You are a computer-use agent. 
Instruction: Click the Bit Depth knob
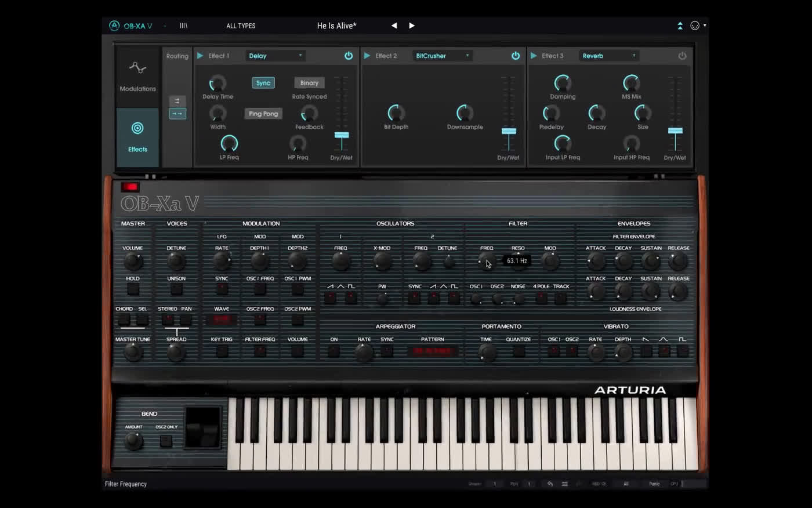coord(396,113)
